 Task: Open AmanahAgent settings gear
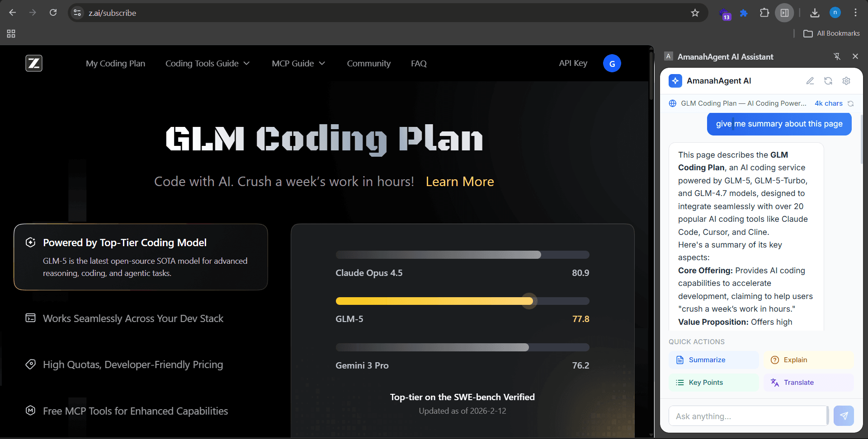846,81
